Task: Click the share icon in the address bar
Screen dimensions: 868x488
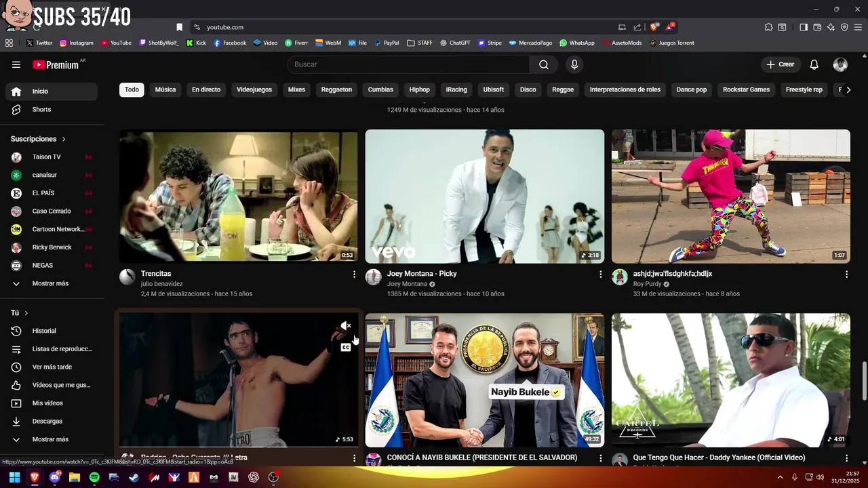Action: [637, 27]
